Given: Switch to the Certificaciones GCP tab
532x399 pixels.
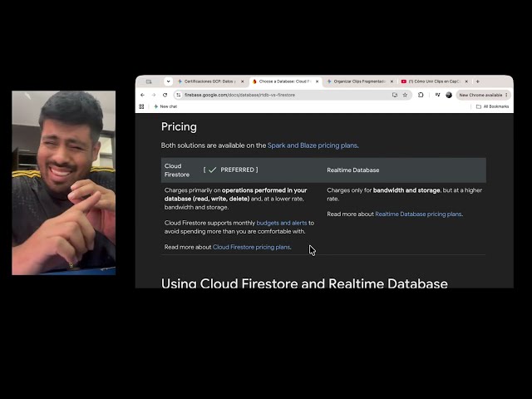Looking at the screenshot, I should point(210,81).
